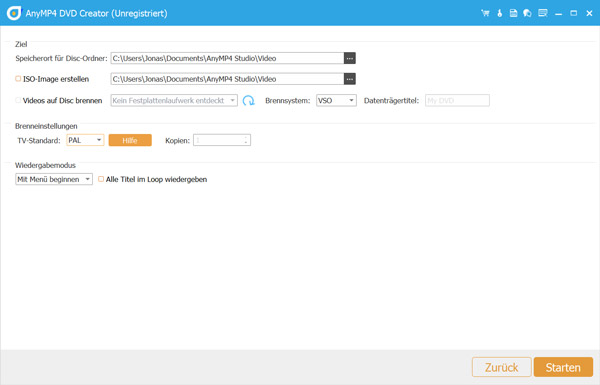Go back with the Zurück button
This screenshot has height=385, width=600.
(x=502, y=367)
